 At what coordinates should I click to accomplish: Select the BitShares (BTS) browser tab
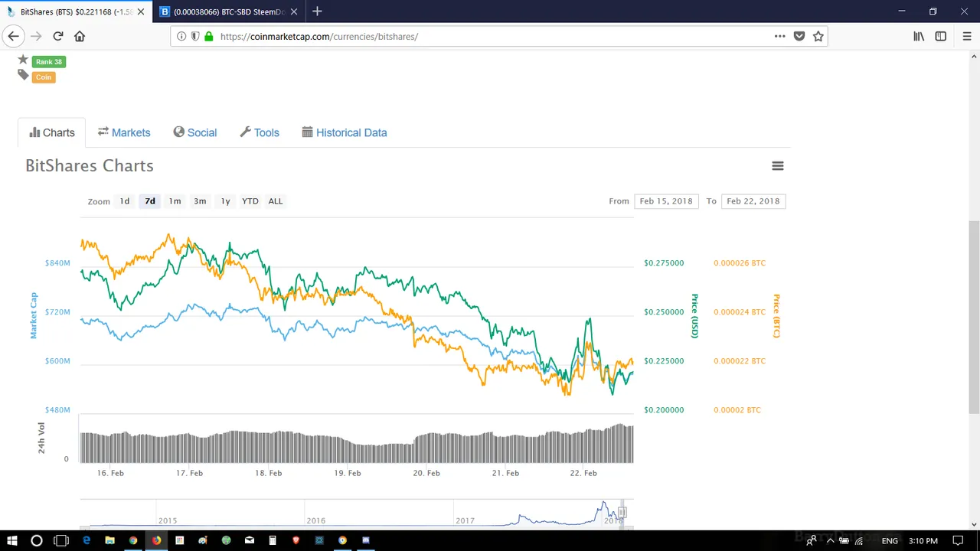click(75, 11)
